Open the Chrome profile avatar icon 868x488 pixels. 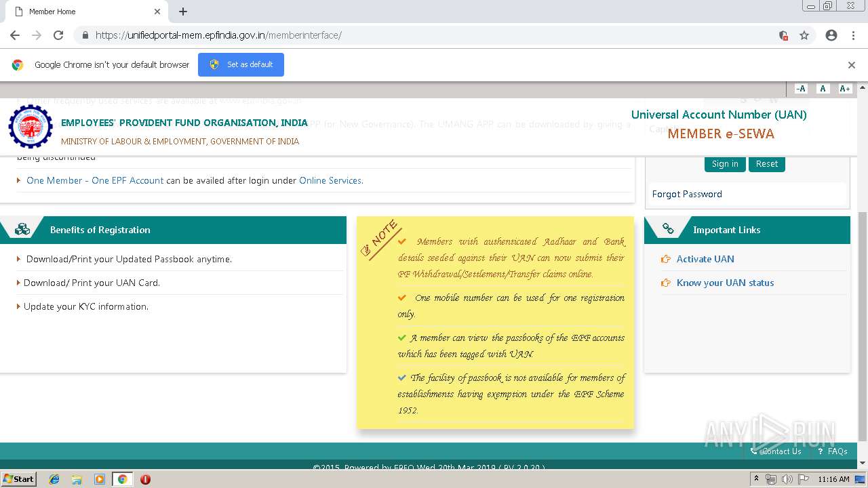(x=831, y=35)
